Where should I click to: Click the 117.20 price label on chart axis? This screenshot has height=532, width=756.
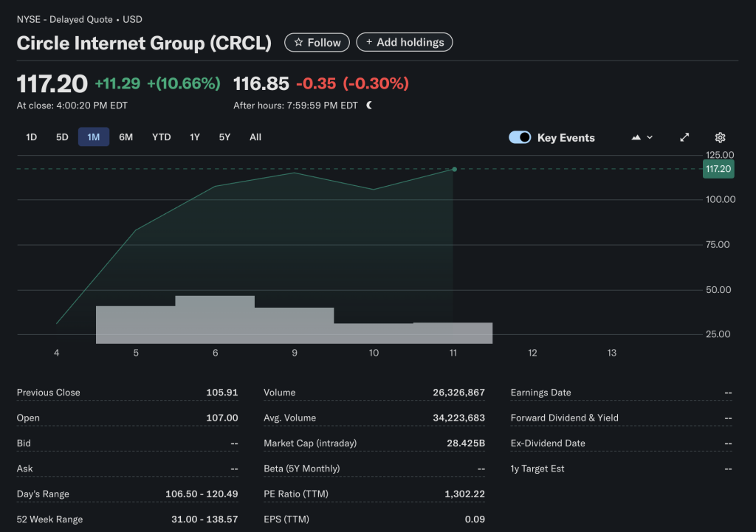click(x=718, y=169)
